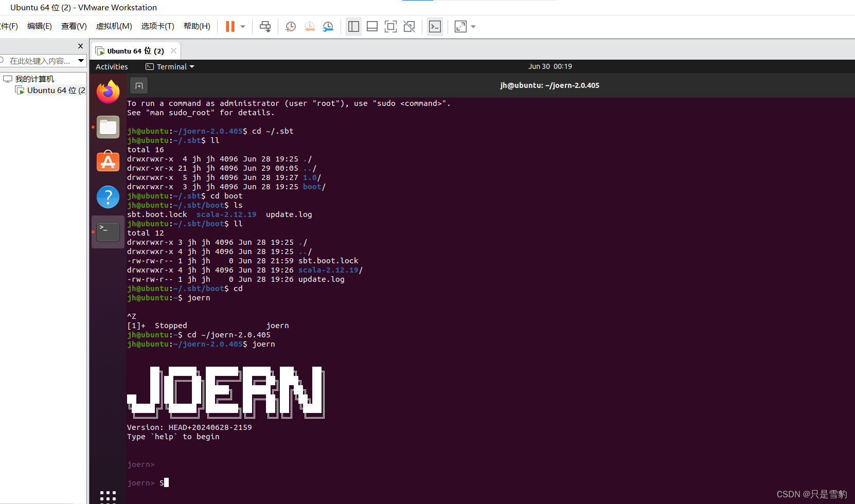Close the Ubuntu 64 位 (2) tab
Viewport: 855px width, 504px height.
(x=173, y=50)
